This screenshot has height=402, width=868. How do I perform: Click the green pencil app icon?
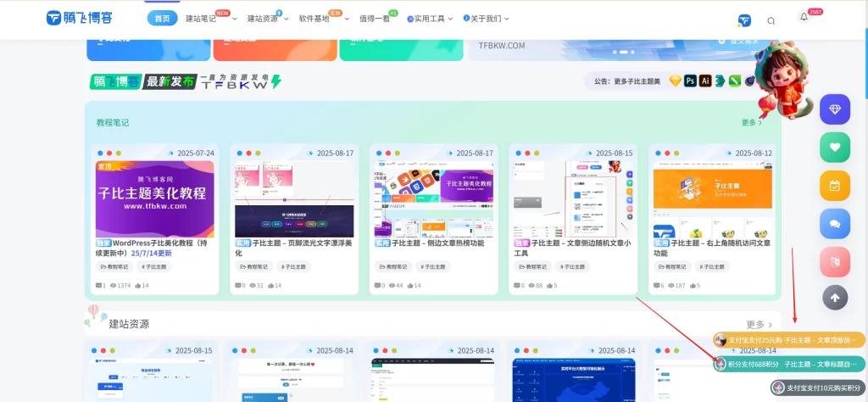pyautogui.click(x=735, y=81)
